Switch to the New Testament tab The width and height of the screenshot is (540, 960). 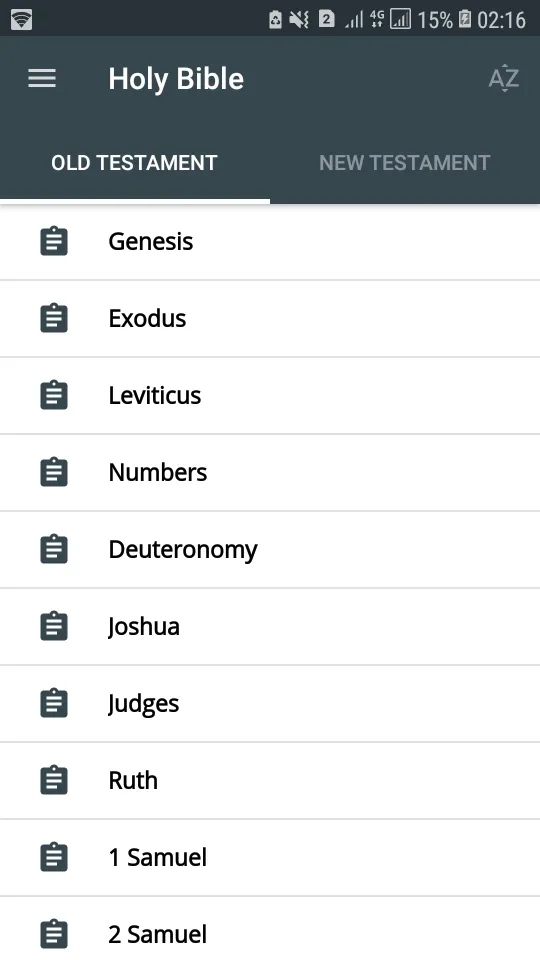405,163
